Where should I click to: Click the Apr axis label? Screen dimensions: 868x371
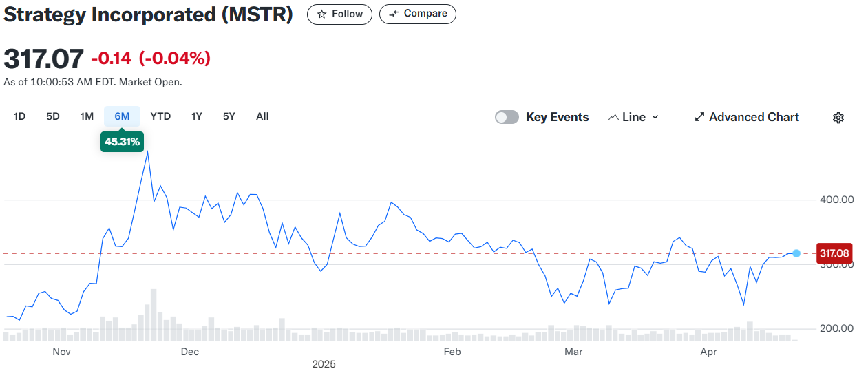click(x=709, y=352)
